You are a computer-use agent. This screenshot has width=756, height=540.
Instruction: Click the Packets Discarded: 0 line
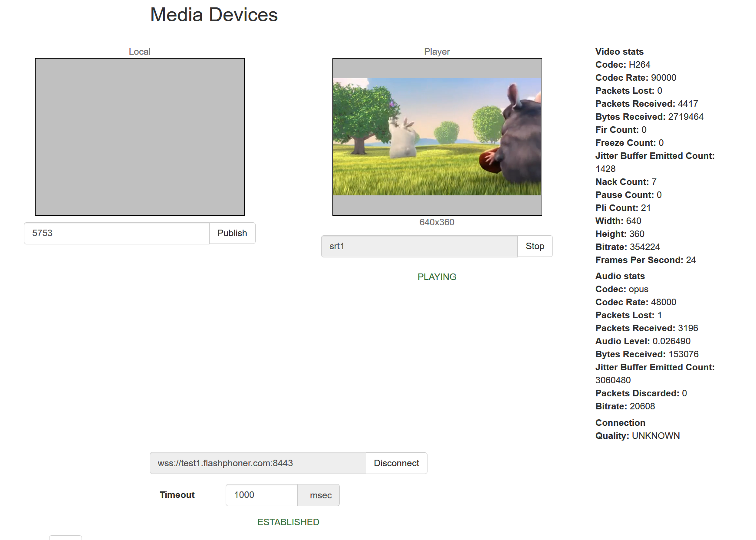tap(641, 393)
